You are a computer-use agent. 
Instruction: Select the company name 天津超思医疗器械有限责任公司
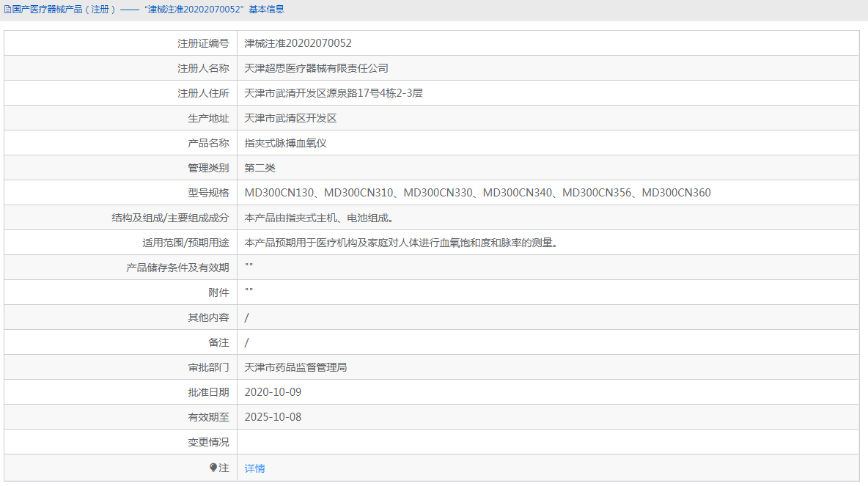pyautogui.click(x=317, y=67)
